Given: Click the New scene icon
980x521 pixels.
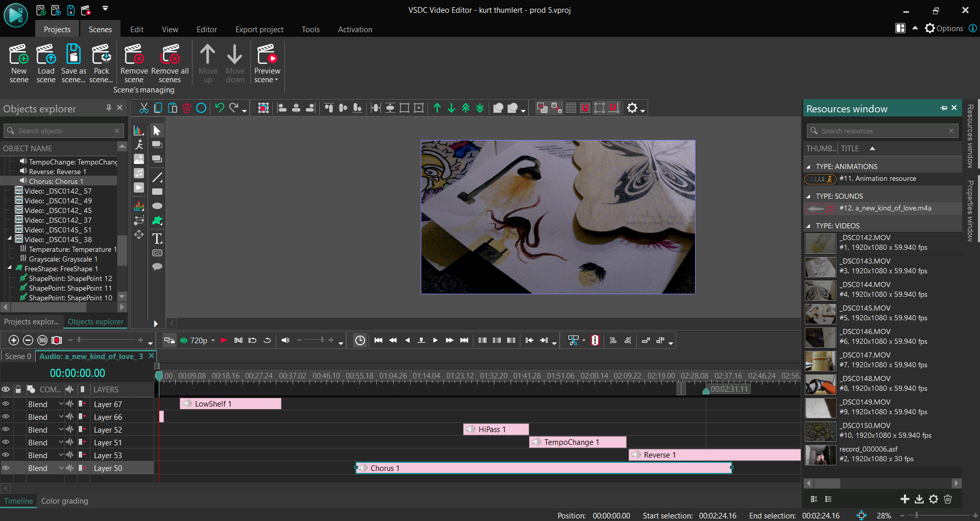Looking at the screenshot, I should pyautogui.click(x=19, y=55).
